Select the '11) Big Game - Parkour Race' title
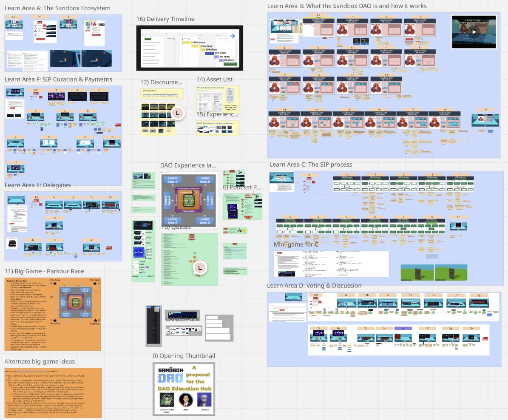The image size is (508, 420). pos(44,271)
